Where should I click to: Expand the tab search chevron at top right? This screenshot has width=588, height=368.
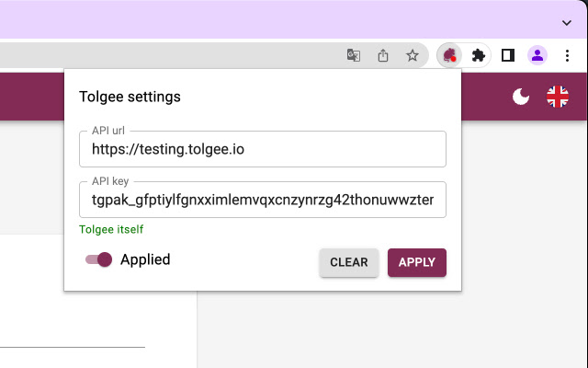[x=567, y=23]
